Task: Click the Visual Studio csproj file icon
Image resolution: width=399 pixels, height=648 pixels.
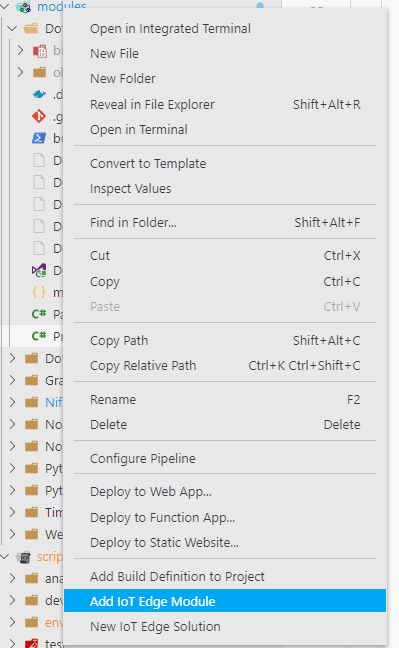Action: coord(39,271)
